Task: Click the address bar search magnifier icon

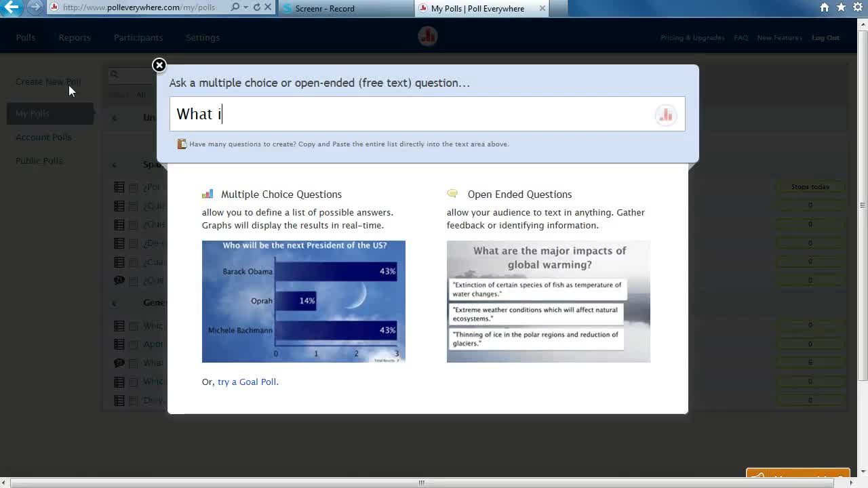Action: point(235,7)
